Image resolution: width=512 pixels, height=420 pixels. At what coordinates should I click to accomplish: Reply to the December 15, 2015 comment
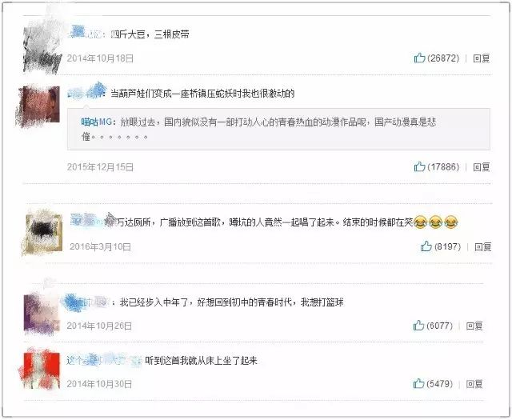click(482, 167)
